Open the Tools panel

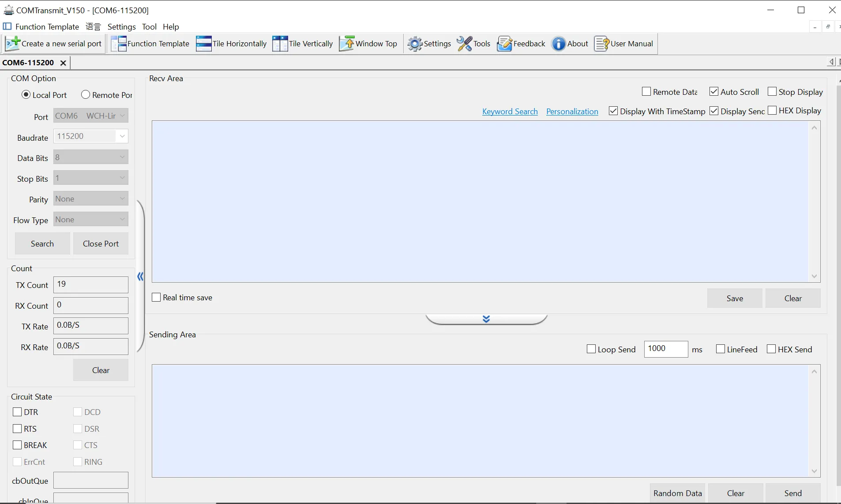(x=474, y=43)
